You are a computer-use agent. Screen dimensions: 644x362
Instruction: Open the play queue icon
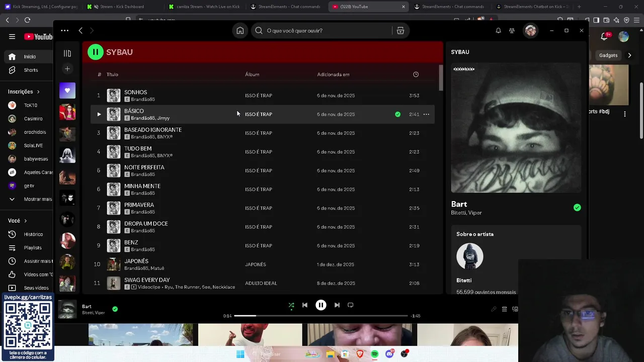pos(504,309)
